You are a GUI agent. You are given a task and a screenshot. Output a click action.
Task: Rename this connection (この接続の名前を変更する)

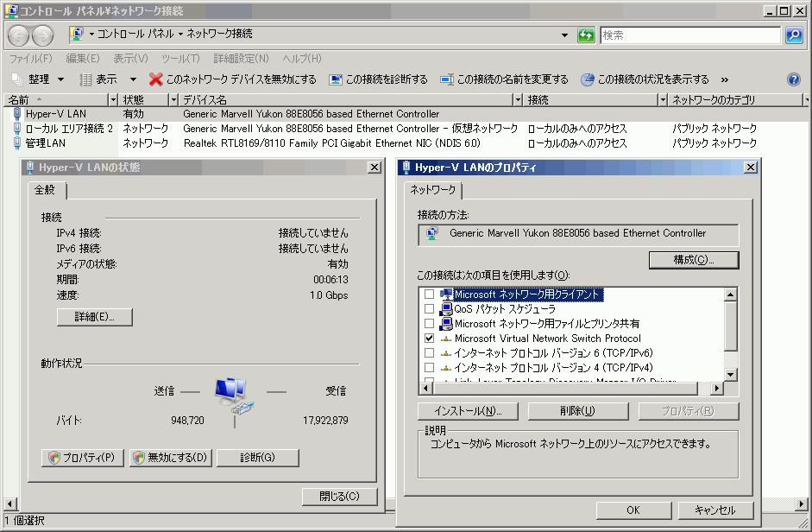coord(504,79)
